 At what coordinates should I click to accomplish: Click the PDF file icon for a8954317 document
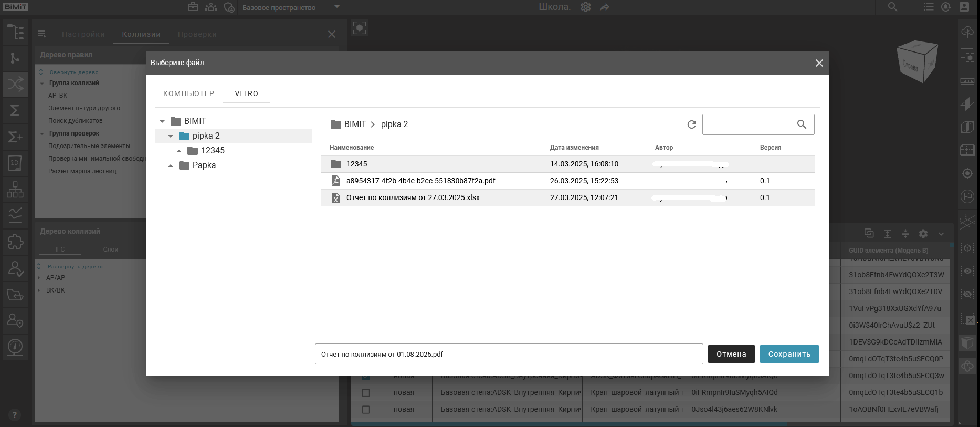point(336,181)
